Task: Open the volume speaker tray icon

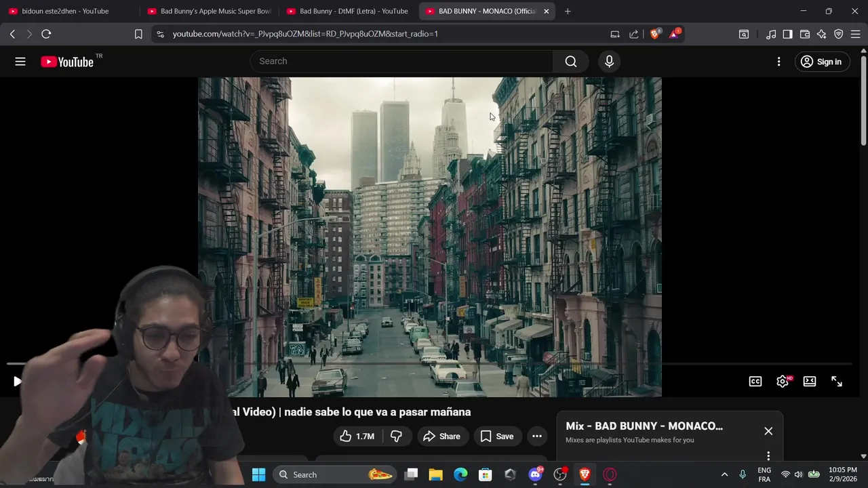Action: (x=798, y=474)
